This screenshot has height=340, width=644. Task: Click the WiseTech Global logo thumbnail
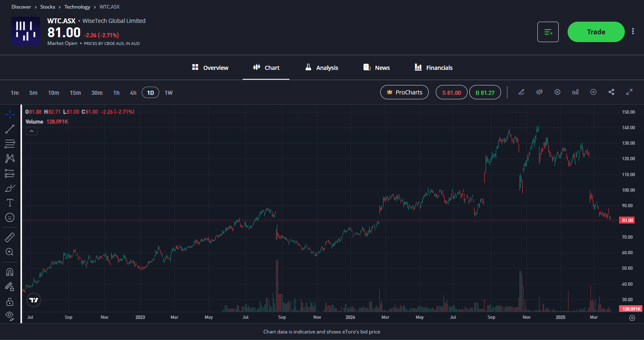pyautogui.click(x=26, y=31)
